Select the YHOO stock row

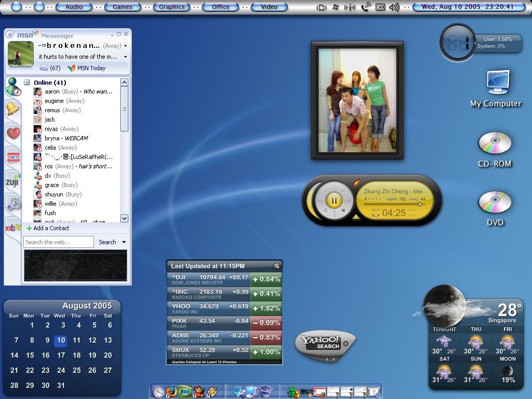224,308
